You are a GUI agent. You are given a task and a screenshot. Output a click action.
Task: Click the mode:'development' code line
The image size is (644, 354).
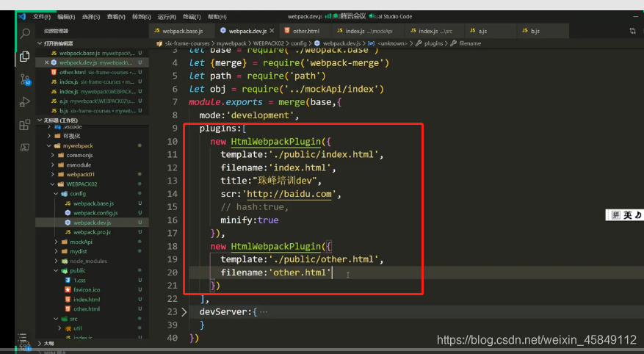(x=249, y=115)
